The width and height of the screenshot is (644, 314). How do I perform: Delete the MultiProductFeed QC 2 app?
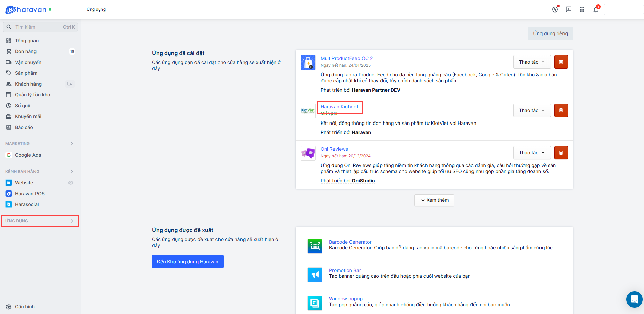(x=561, y=62)
